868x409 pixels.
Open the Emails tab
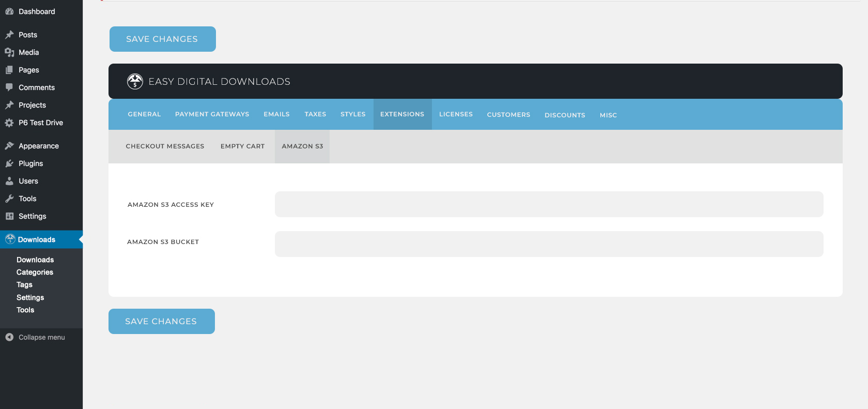click(x=276, y=114)
